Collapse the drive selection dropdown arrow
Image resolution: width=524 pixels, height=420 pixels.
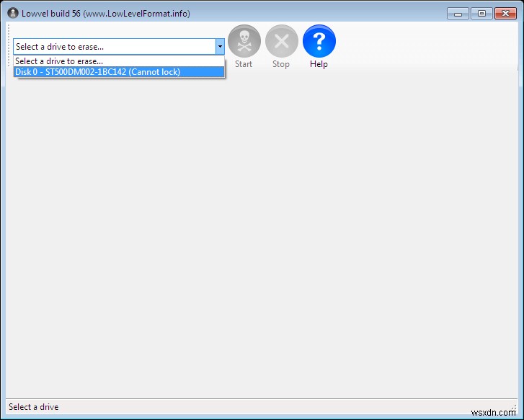pos(220,47)
